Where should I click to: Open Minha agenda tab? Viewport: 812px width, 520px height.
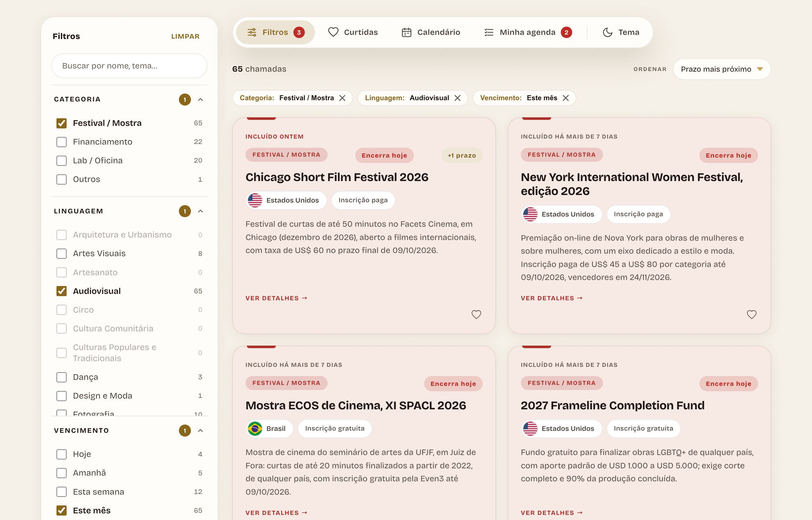coord(528,32)
